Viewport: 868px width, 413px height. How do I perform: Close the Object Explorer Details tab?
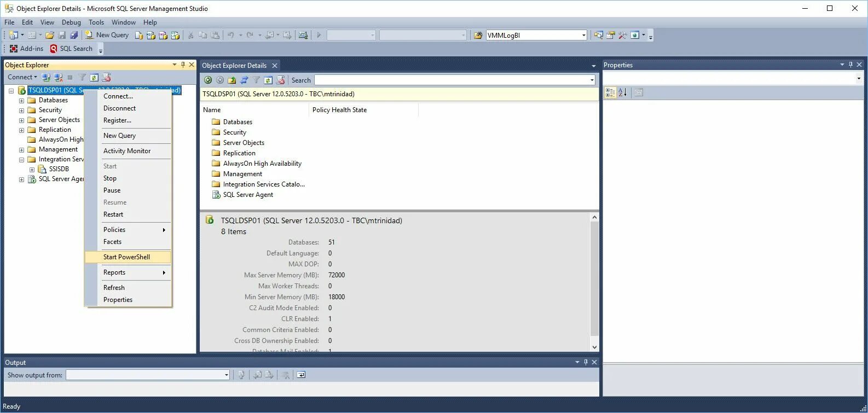[275, 66]
